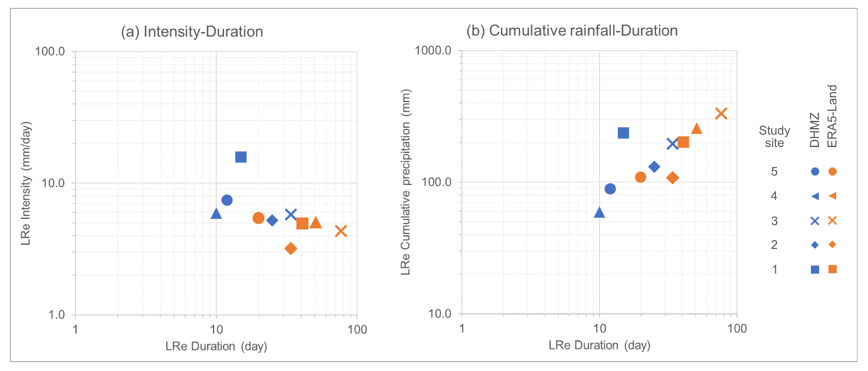
Task: Click the orange X marker in cumulative rainfall chart
Action: click(721, 114)
